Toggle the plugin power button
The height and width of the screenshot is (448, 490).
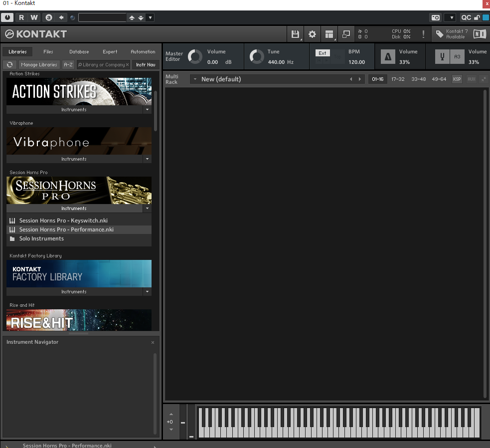point(7,17)
